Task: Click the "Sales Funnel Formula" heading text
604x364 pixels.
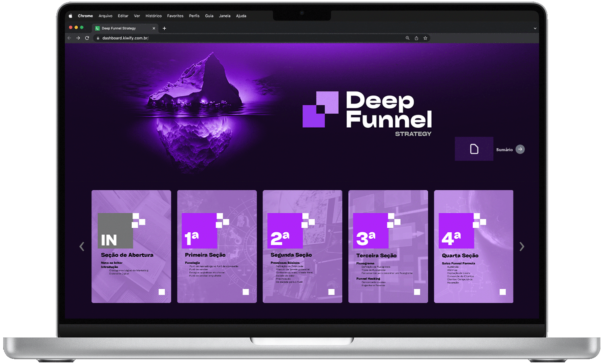Action: [458, 263]
